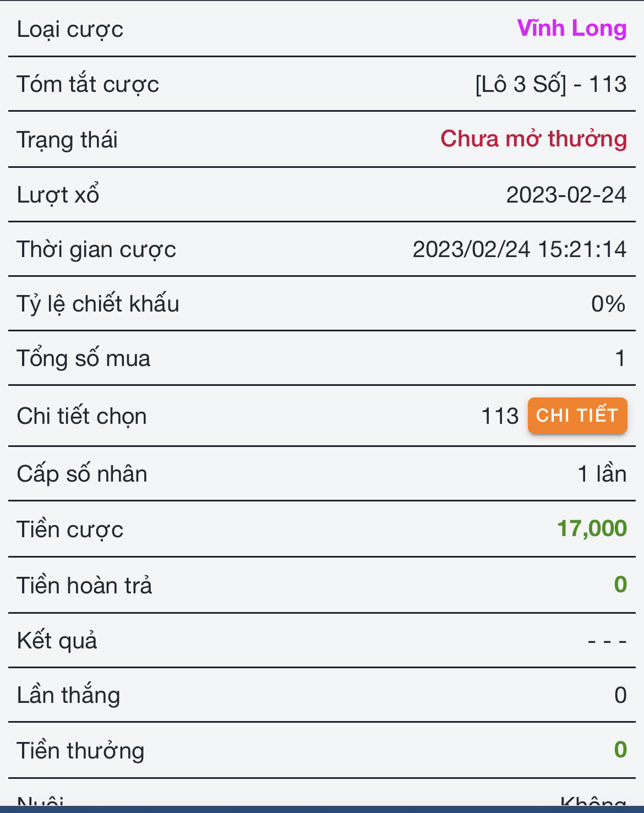The image size is (644, 813).
Task: Tap the Tiền hoàn trả label
Action: point(84,586)
